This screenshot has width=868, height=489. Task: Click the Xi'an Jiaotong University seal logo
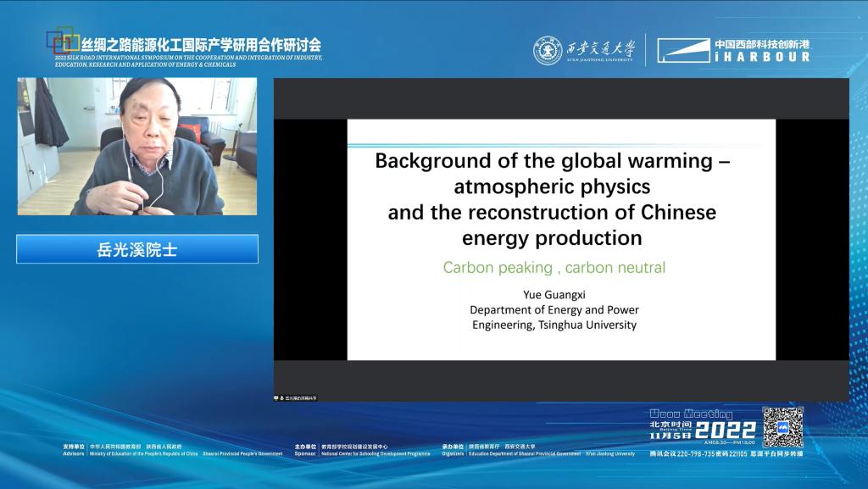click(x=548, y=50)
